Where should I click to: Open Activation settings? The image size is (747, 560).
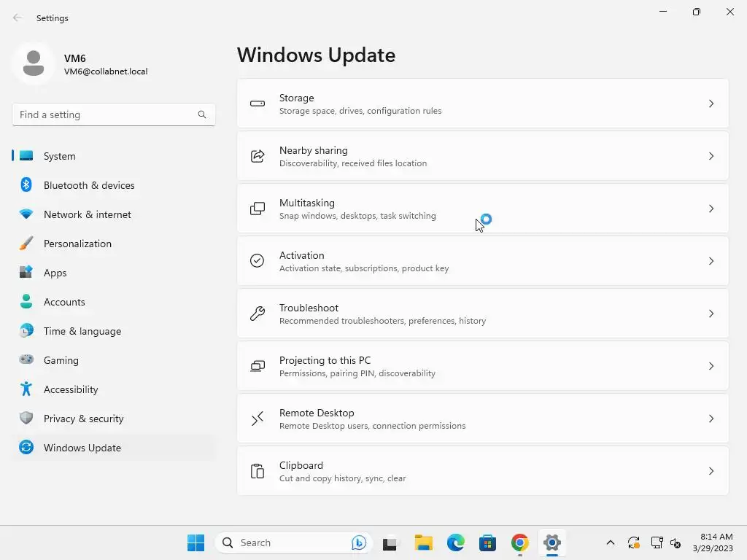[x=483, y=261]
